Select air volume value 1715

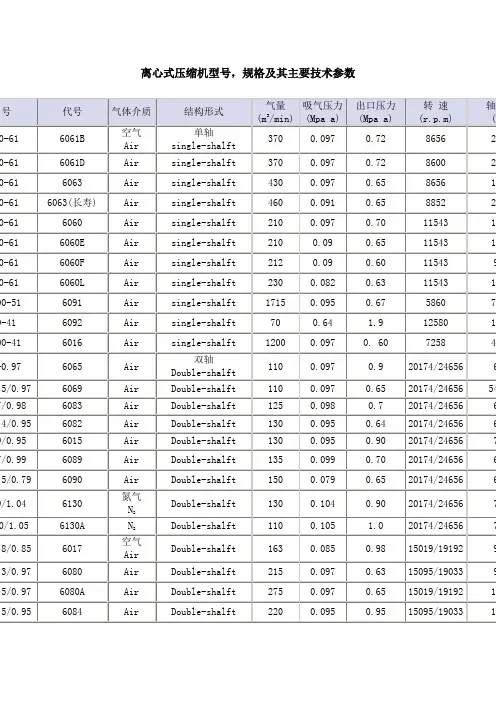click(275, 303)
